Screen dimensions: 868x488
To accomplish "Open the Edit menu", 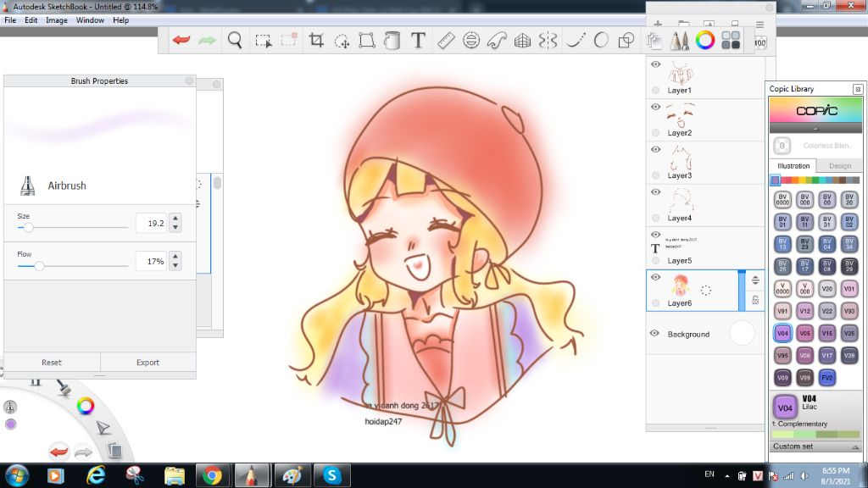I will pyautogui.click(x=31, y=20).
